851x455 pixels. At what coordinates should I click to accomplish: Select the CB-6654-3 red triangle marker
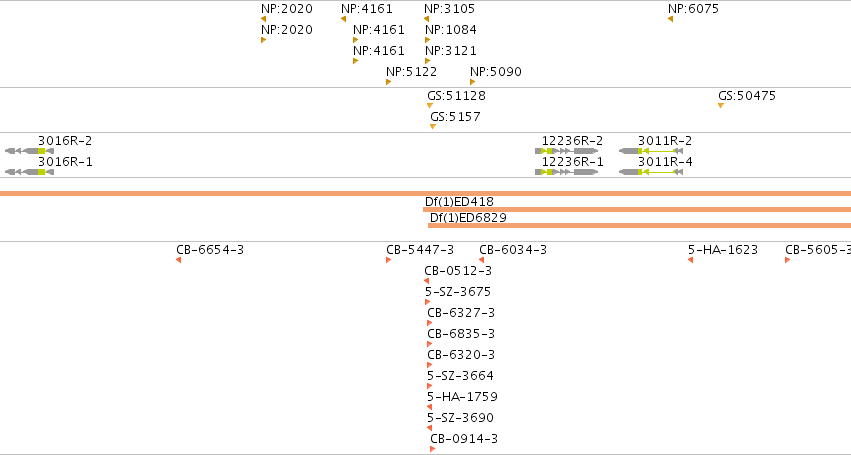179,260
